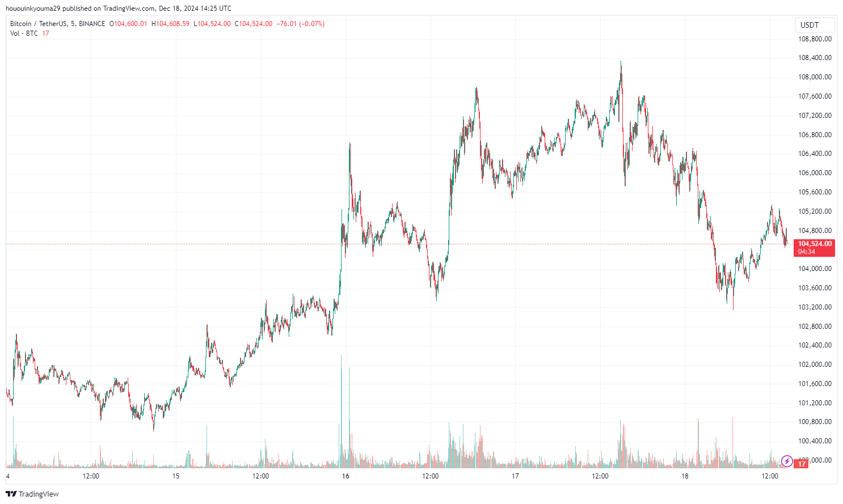The height and width of the screenshot is (504, 843).
Task: Click the 106,000.00 price axis label
Action: [815, 173]
